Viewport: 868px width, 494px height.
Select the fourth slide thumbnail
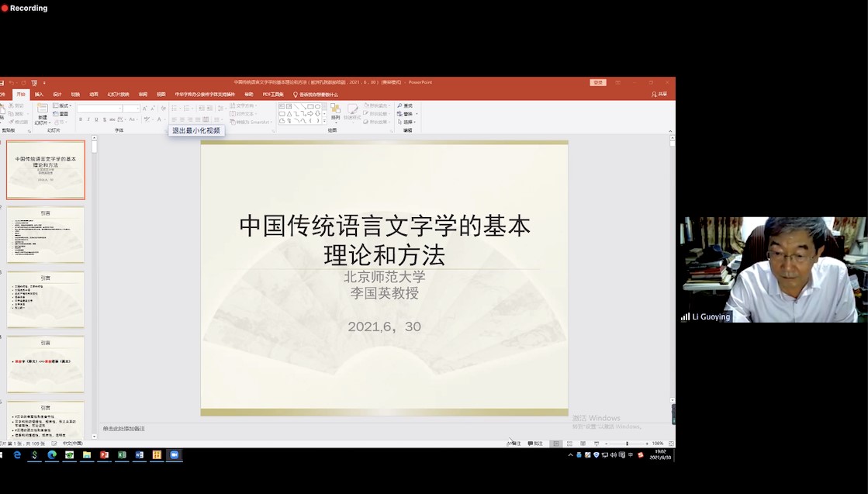click(46, 364)
